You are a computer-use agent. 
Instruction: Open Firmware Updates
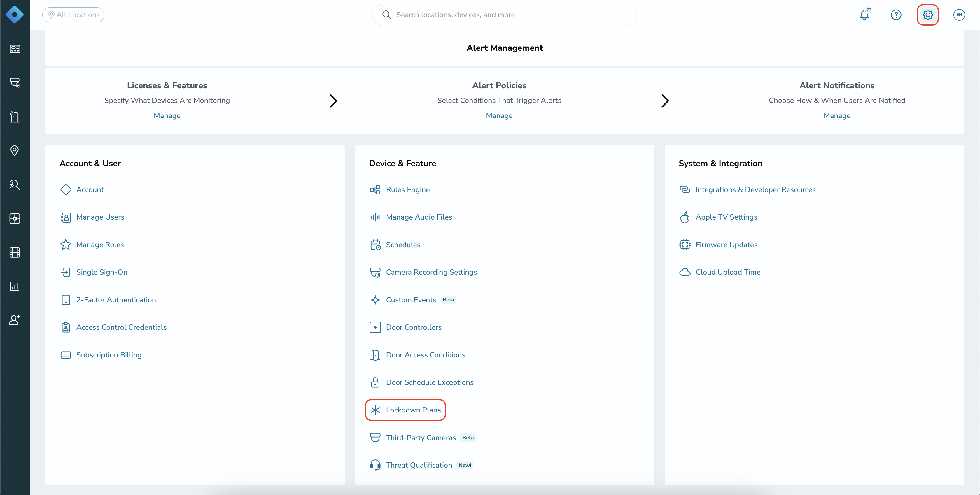tap(726, 245)
